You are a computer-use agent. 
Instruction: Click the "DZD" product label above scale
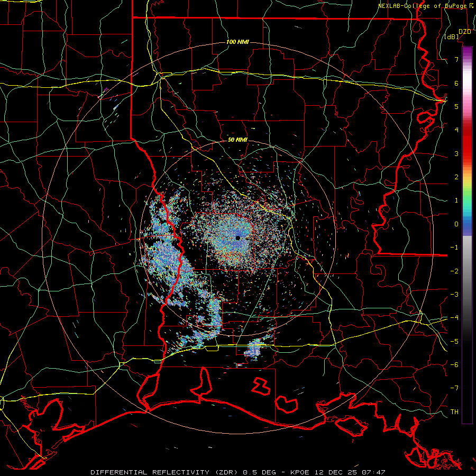point(464,32)
